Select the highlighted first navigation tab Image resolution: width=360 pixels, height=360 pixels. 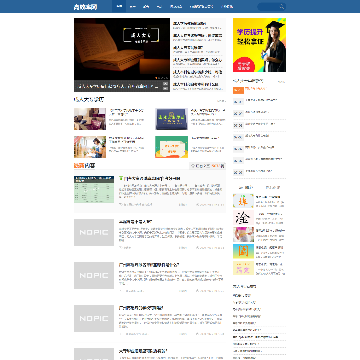point(119,6)
